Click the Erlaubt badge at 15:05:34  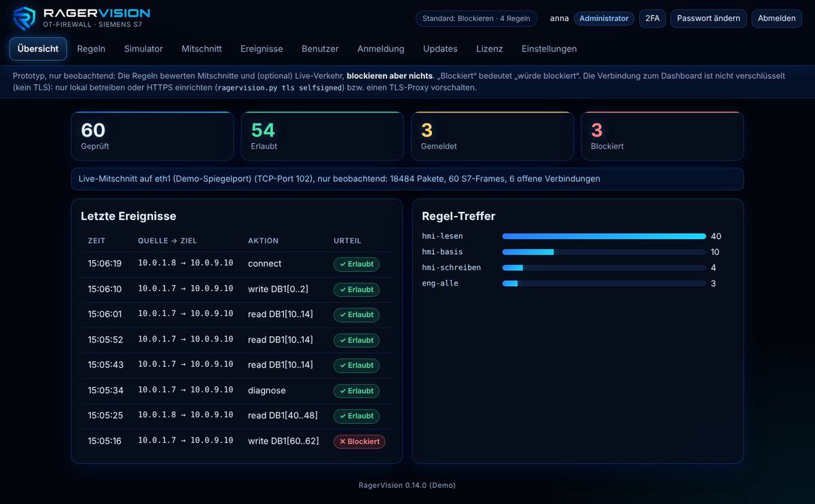(x=357, y=391)
